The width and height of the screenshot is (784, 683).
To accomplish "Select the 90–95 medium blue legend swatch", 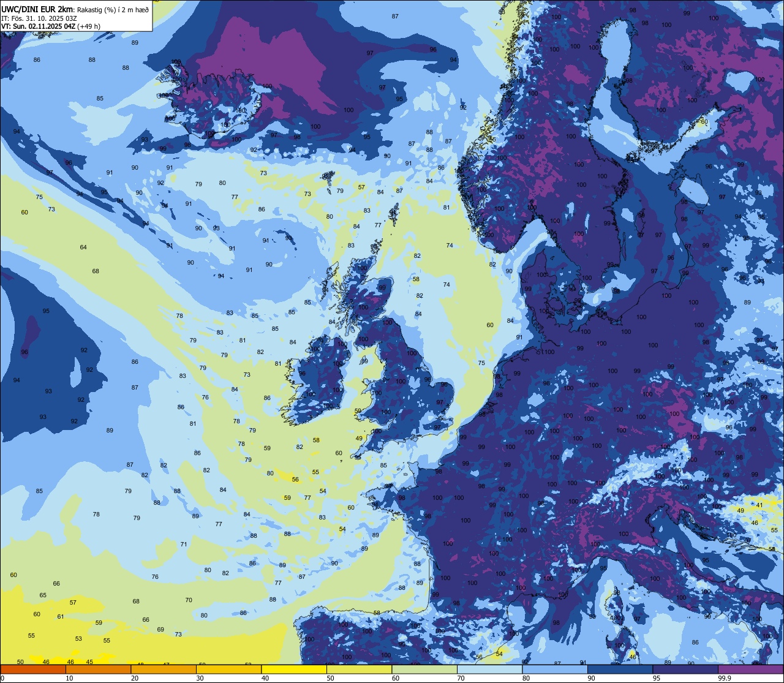I will point(620,670).
